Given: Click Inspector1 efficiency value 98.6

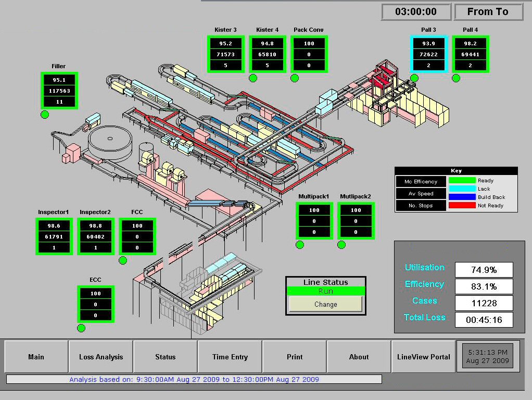Looking at the screenshot, I should pos(54,226).
